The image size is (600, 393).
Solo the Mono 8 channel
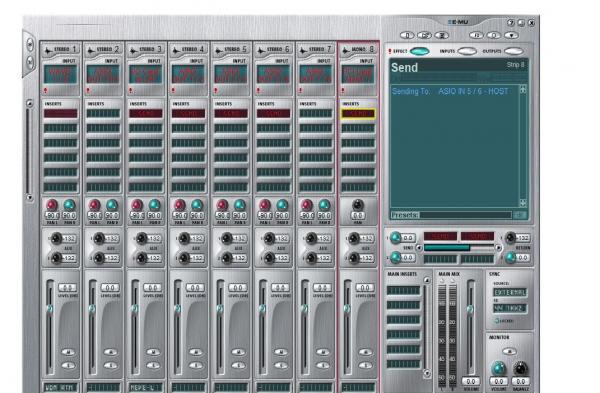[365, 365]
